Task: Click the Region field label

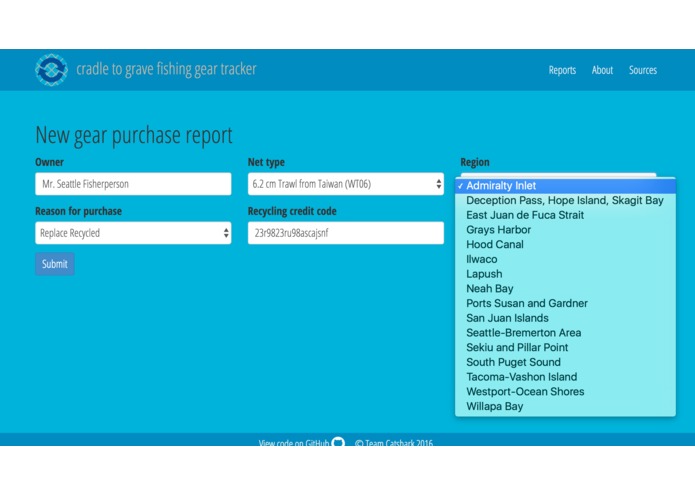Action: point(475,162)
